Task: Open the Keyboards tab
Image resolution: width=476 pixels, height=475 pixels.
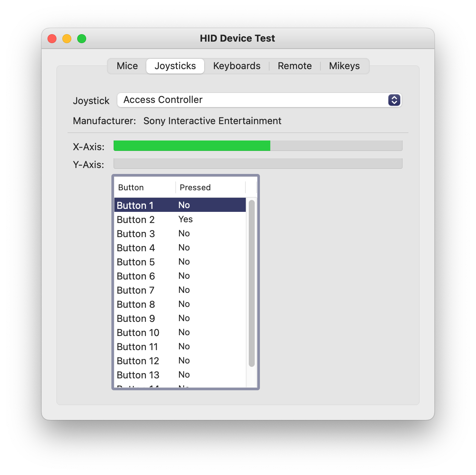Action: pyautogui.click(x=237, y=66)
